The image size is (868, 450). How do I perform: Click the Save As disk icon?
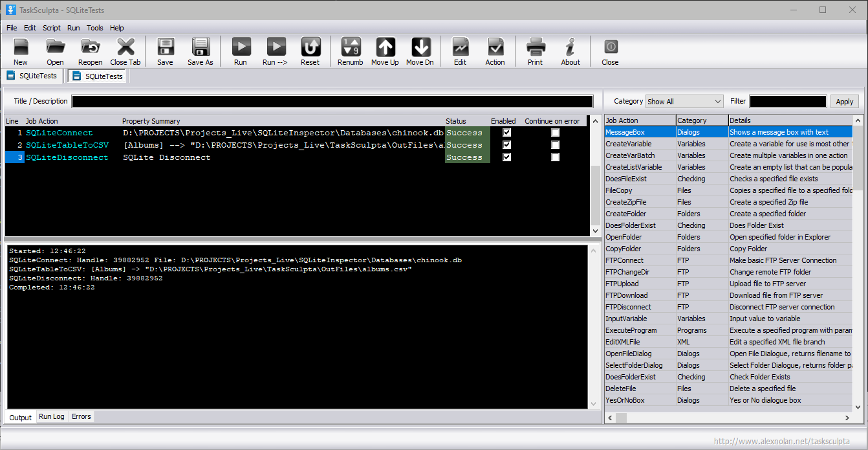pos(201,48)
